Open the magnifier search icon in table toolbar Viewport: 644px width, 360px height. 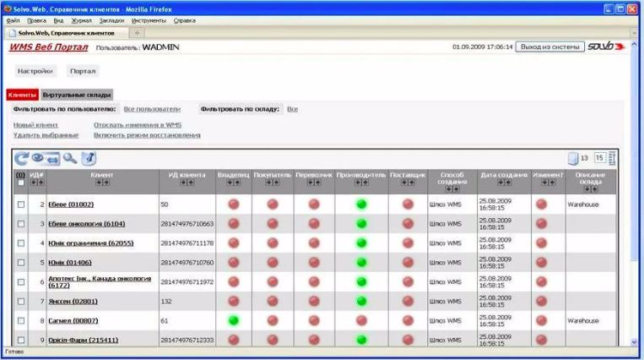pos(70,158)
